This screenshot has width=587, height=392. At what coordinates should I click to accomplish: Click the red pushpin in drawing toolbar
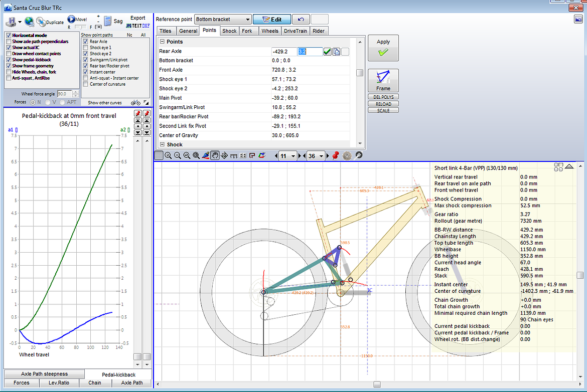(x=336, y=155)
